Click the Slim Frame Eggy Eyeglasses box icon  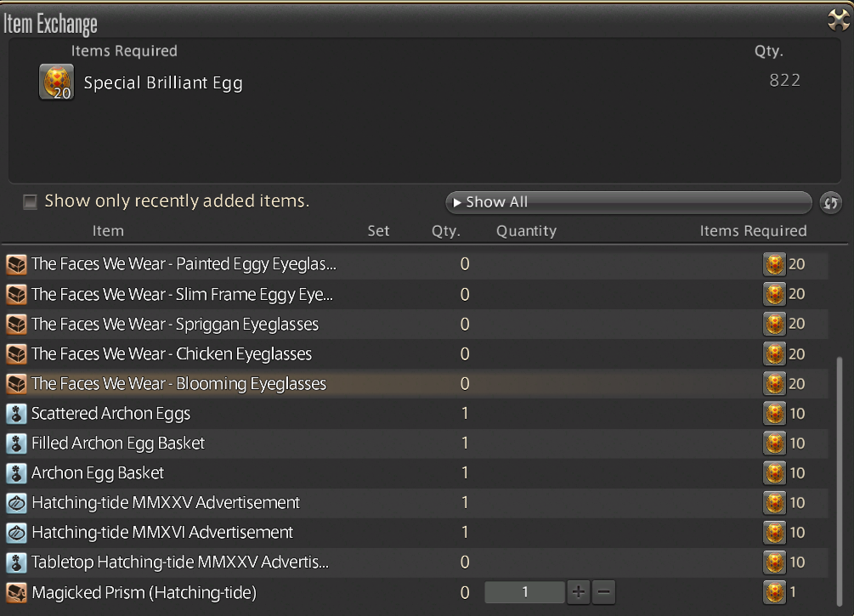(x=16, y=295)
